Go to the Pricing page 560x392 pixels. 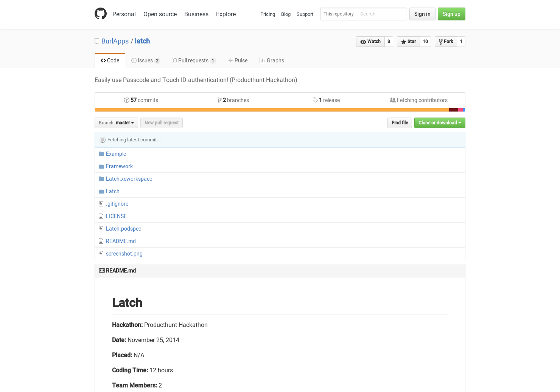pyautogui.click(x=268, y=14)
